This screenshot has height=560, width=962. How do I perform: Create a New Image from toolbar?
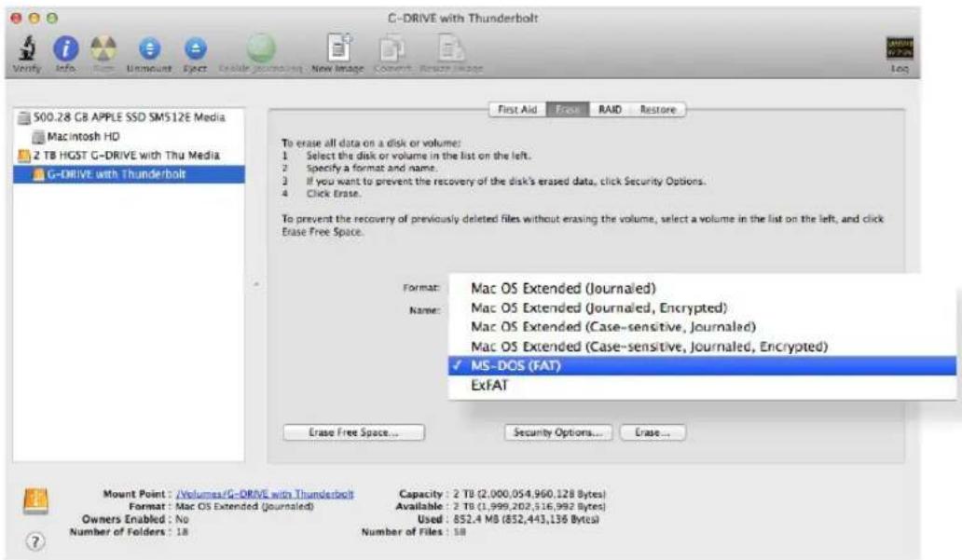(x=338, y=48)
